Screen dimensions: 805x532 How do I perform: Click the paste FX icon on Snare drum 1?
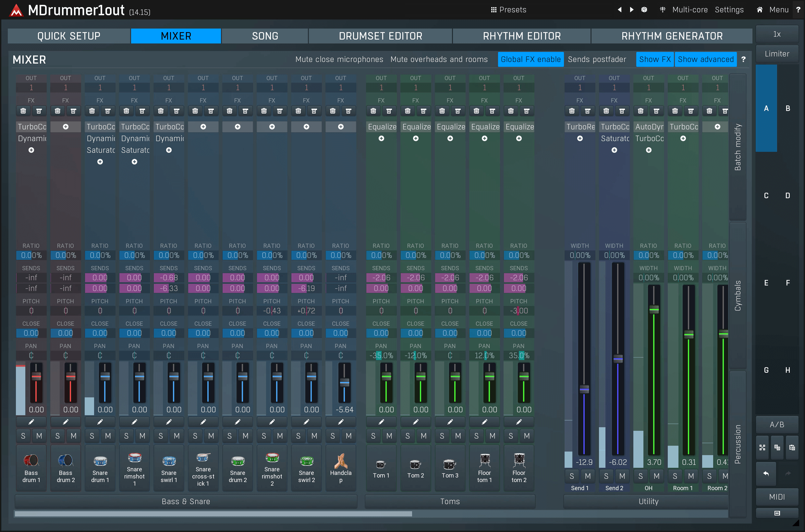[x=108, y=111]
